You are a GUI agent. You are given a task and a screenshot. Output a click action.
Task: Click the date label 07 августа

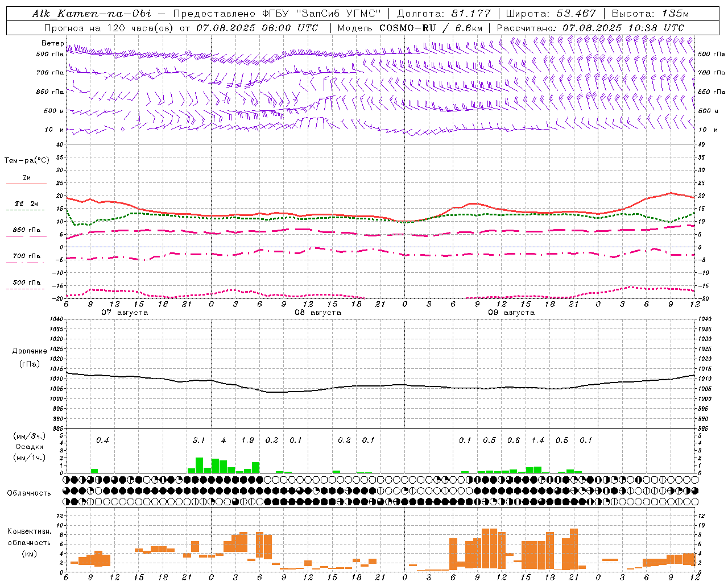[x=125, y=313]
